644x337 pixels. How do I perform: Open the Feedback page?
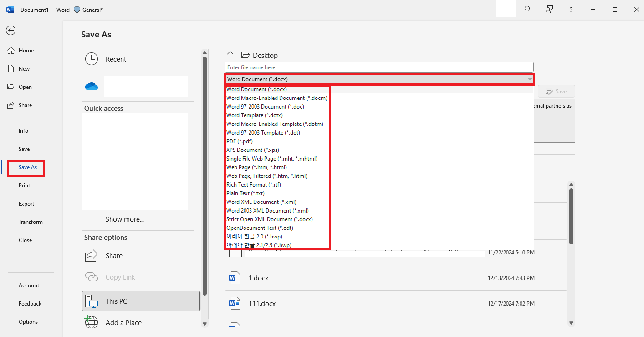pyautogui.click(x=30, y=304)
